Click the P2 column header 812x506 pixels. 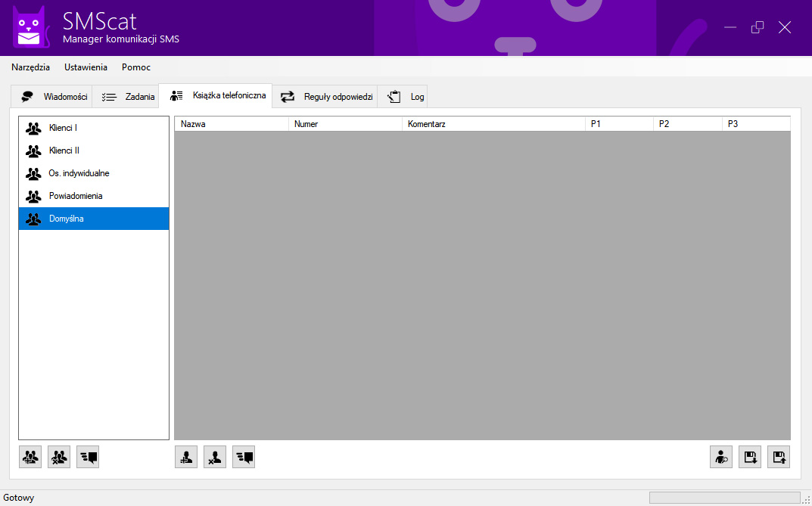click(688, 124)
